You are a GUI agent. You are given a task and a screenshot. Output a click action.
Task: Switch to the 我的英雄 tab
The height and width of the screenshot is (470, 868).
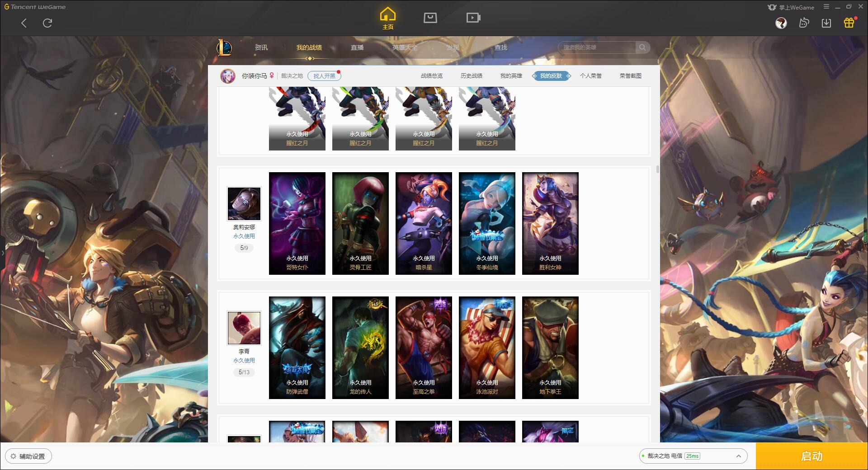click(x=511, y=76)
